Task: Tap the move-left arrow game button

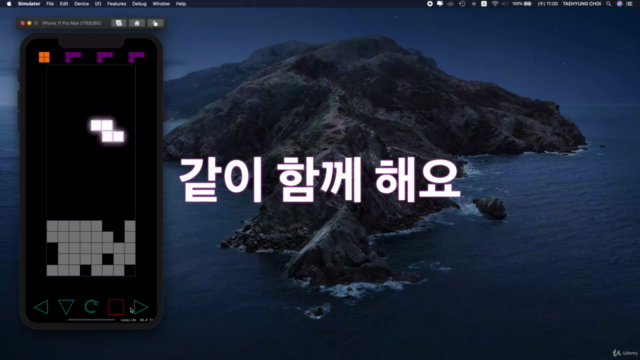Action: [x=41, y=307]
